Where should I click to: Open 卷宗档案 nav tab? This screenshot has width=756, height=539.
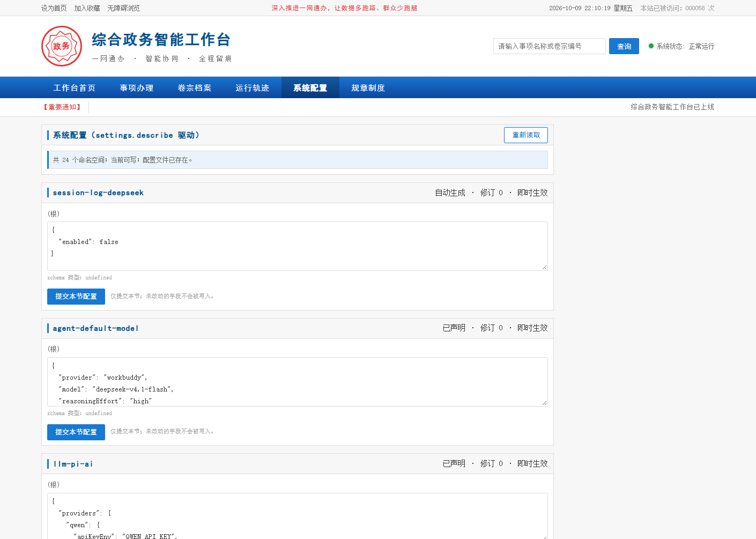(x=195, y=87)
